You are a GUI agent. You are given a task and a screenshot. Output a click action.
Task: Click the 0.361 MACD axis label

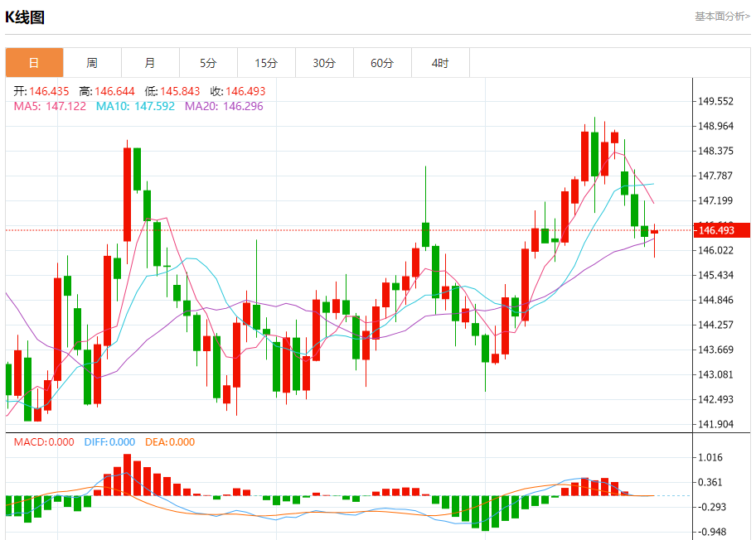click(710, 482)
